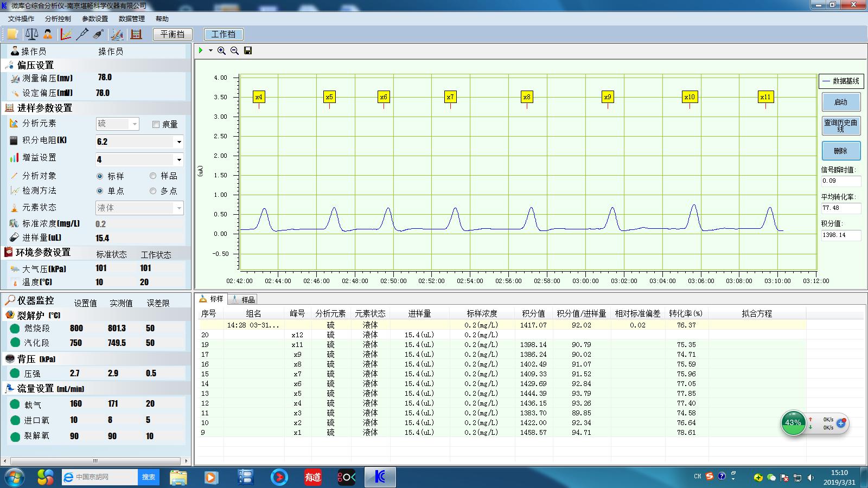Select the 样品 radio button
Viewport: 868px width, 488px height.
[x=153, y=176]
